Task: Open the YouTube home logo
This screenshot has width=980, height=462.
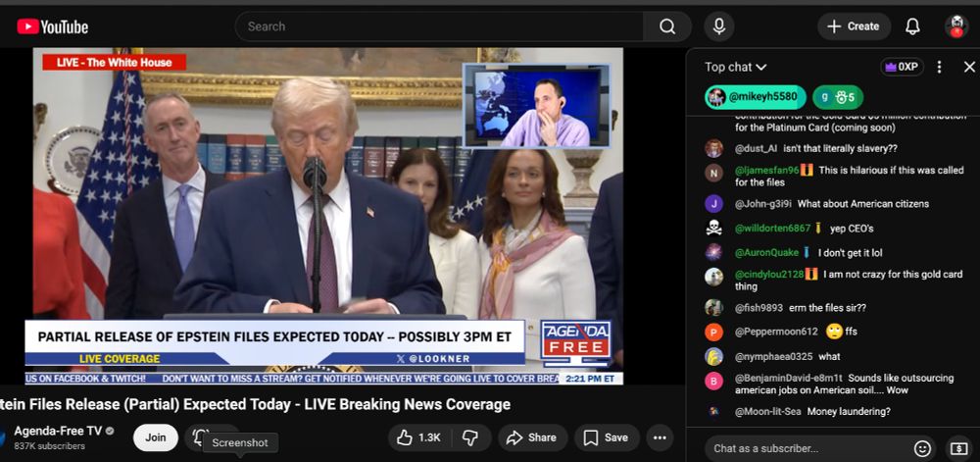Action: (53, 26)
